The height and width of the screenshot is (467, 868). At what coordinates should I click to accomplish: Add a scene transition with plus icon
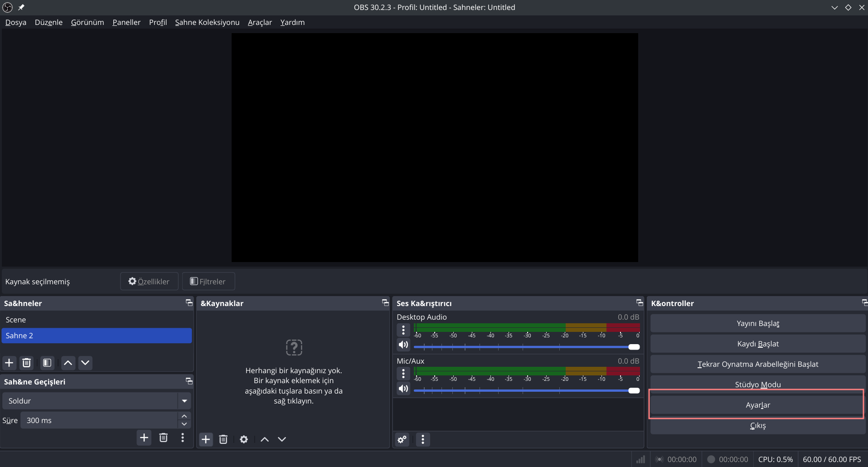coord(144,438)
